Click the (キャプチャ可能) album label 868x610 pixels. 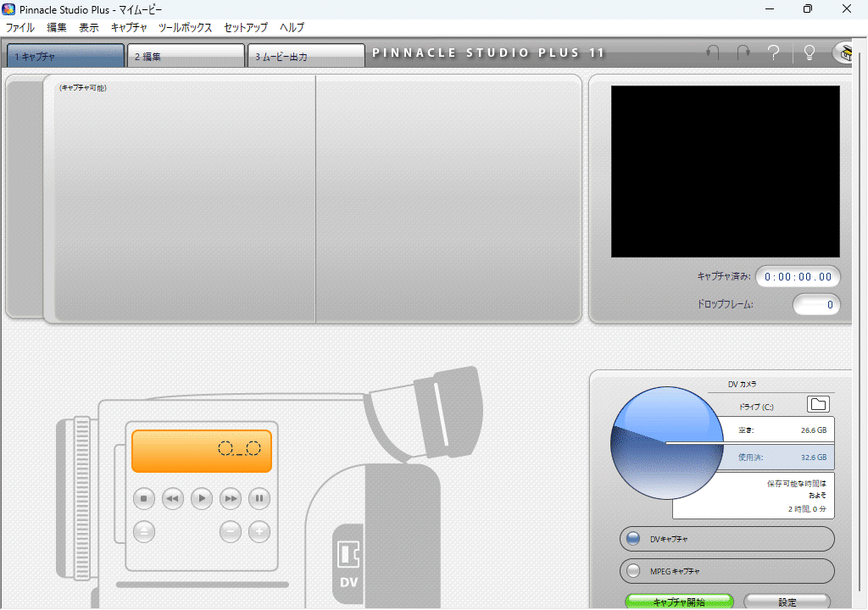tap(83, 88)
